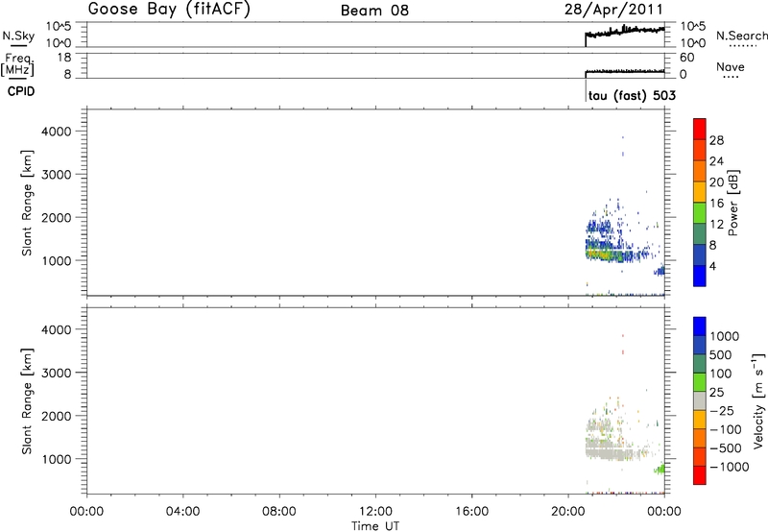Click the yellow-orange Power colorbar segment near 16
768x532 pixels.
pos(700,191)
